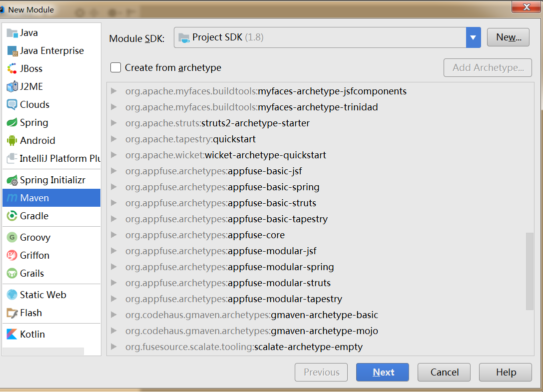Viewport: 543px width, 392px height.
Task: Expand gmaven-archetype-basic node
Action: [113, 315]
